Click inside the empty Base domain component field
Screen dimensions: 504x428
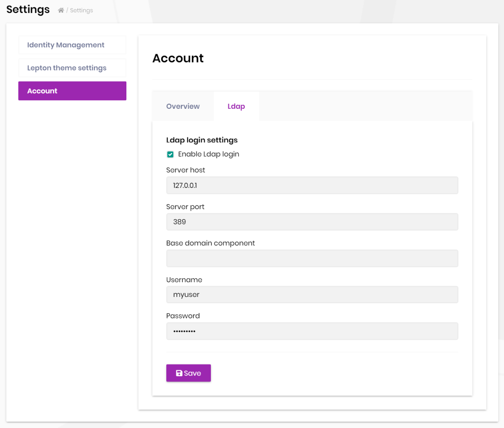pyautogui.click(x=312, y=258)
